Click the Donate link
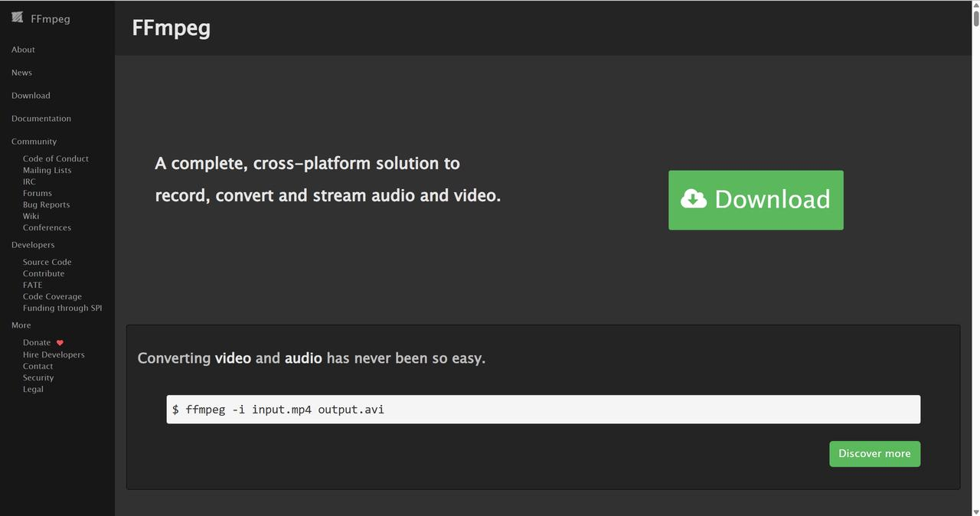980x516 pixels. [37, 343]
